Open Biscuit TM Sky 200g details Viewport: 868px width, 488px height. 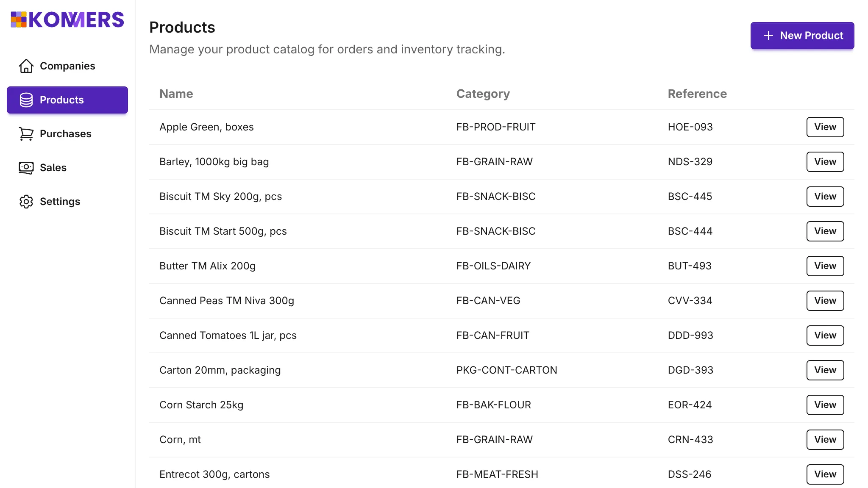pos(825,196)
